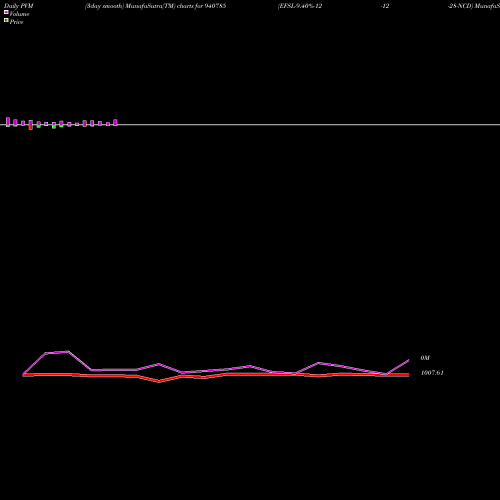Click the Price legend color swatch
500x500 pixels.
click(x=6, y=20)
